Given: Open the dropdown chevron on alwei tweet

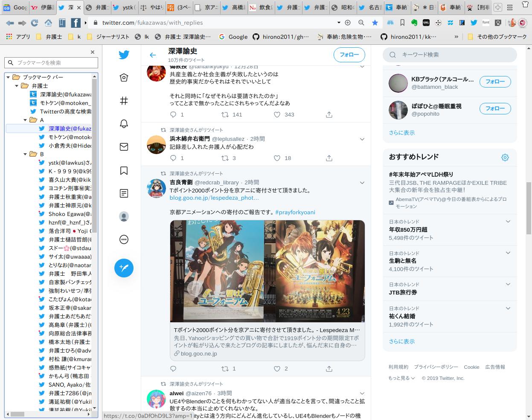Looking at the screenshot, I should pyautogui.click(x=362, y=394).
